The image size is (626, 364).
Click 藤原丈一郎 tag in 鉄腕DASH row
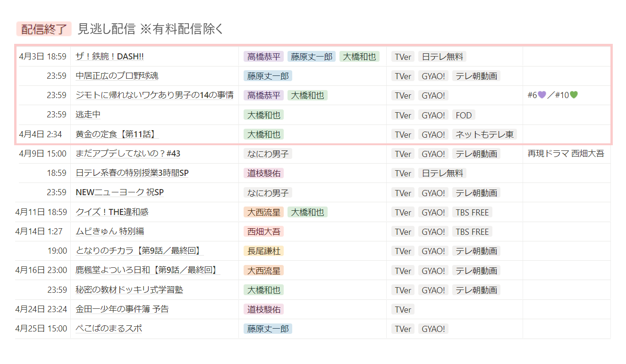coord(312,57)
